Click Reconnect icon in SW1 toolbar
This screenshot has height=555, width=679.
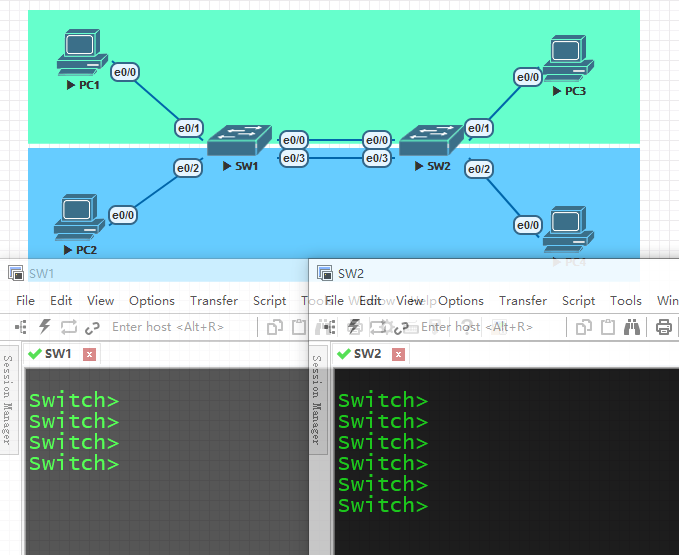[69, 327]
